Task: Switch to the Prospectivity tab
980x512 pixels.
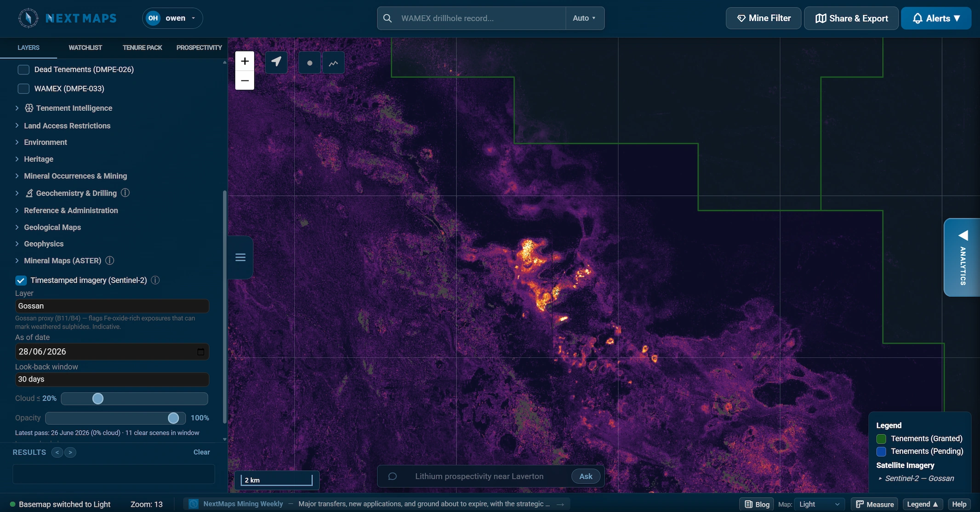Action: 199,48
